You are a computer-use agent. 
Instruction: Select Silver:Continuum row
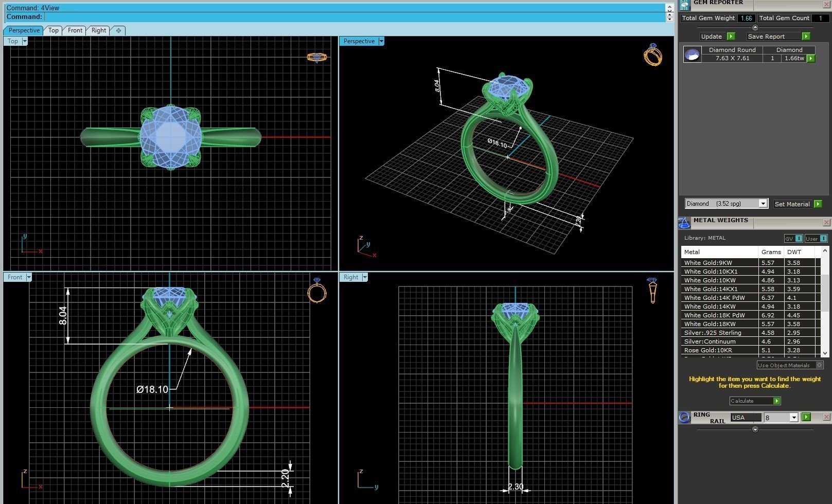(x=750, y=341)
